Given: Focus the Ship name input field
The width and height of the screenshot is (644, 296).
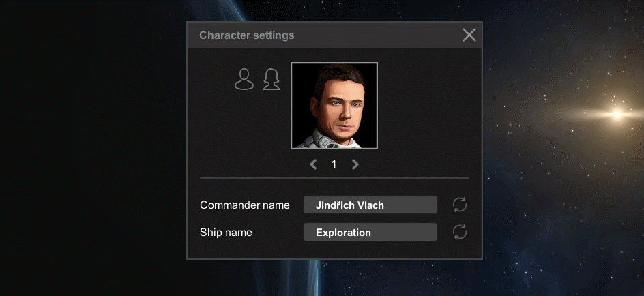Looking at the screenshot, I should [x=370, y=232].
